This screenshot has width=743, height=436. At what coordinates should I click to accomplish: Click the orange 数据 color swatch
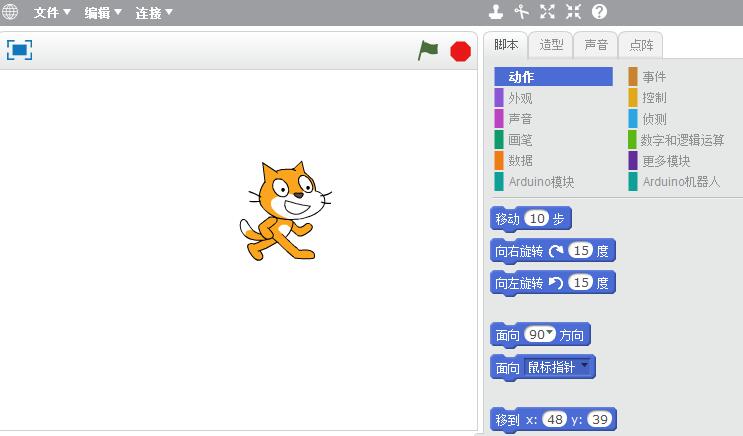coord(499,161)
